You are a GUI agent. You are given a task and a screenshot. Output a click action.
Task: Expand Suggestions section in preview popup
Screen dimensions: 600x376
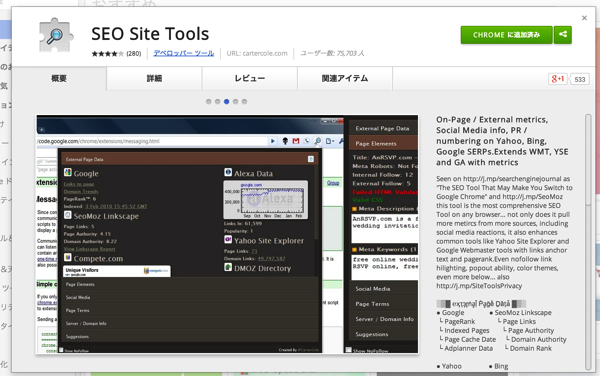[x=189, y=337]
